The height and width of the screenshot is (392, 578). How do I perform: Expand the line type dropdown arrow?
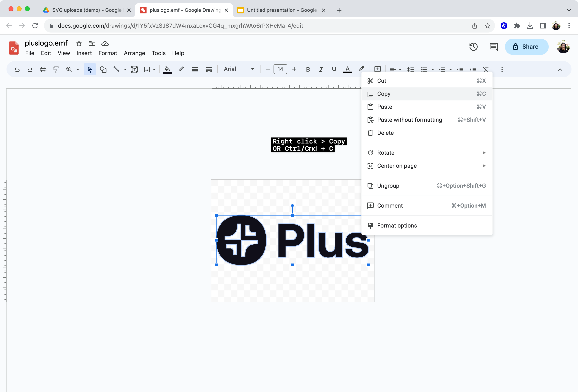pyautogui.click(x=125, y=70)
